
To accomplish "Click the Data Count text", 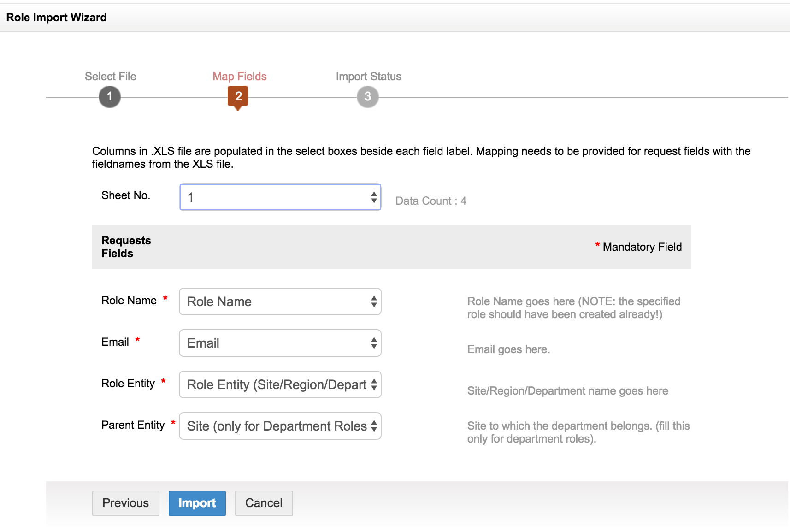I will 430,201.
